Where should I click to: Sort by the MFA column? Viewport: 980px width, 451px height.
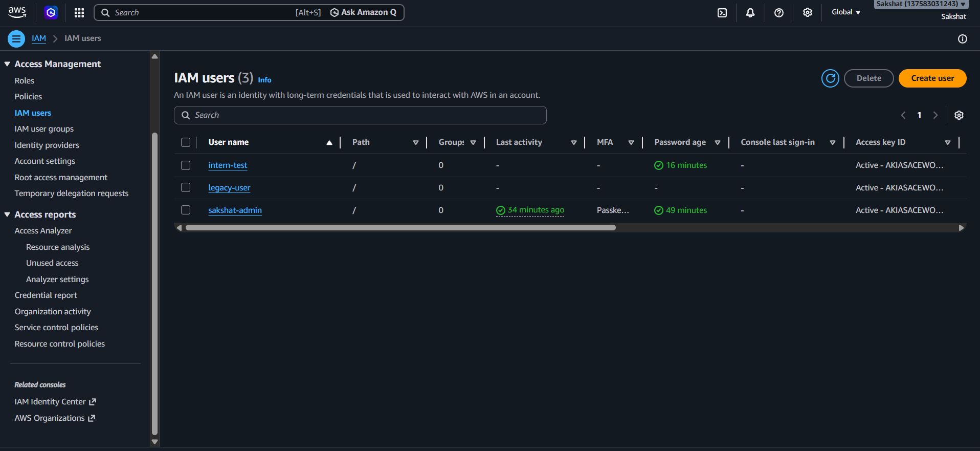click(631, 143)
